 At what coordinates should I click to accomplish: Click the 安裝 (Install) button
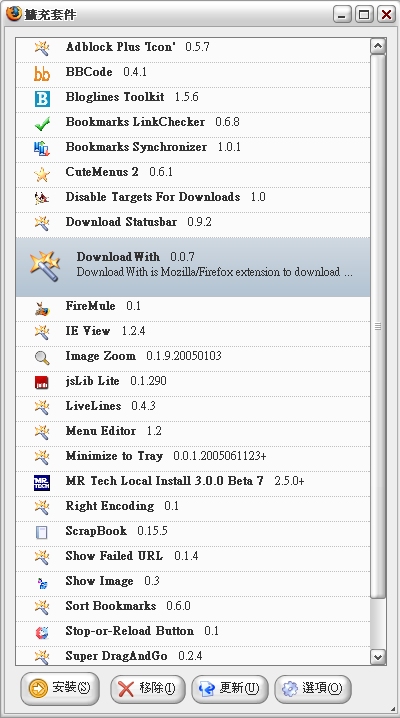59,688
